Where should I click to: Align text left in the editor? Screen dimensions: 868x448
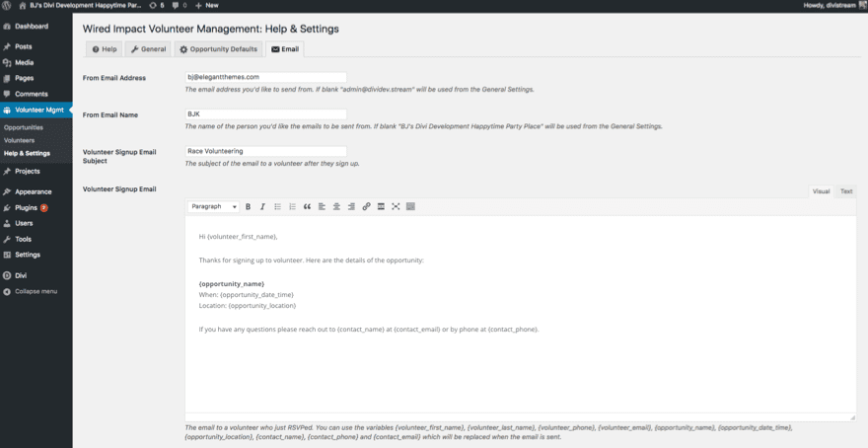[x=322, y=206]
